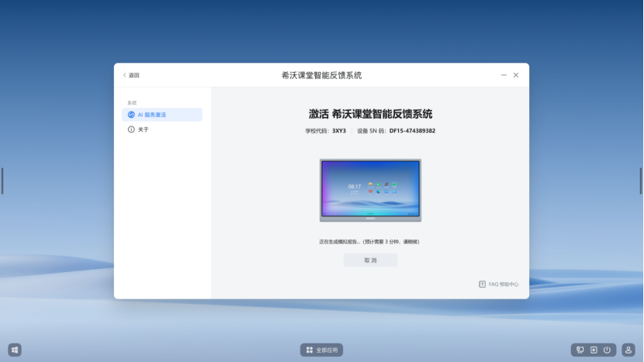Open the FAQ 帮助中心 link
644x362 pixels.
click(498, 284)
